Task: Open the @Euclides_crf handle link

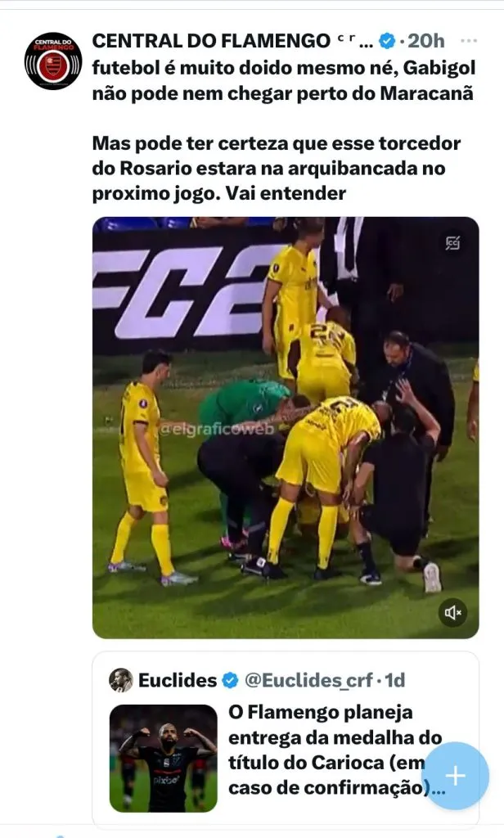Action: point(308,680)
